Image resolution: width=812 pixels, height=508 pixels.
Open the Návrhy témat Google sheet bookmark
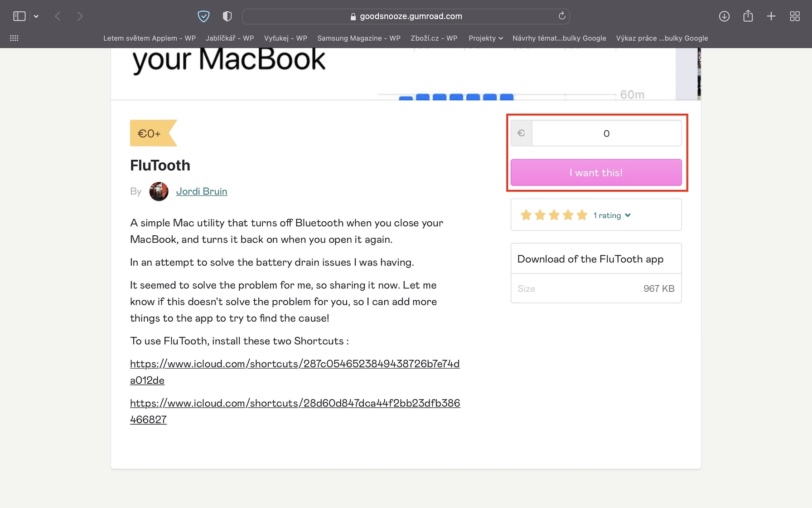559,38
